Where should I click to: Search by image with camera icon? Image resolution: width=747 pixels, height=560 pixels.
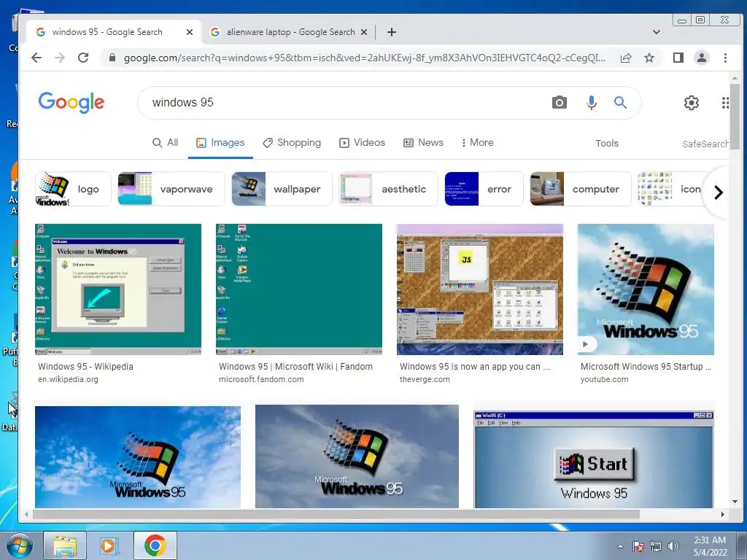pos(560,102)
